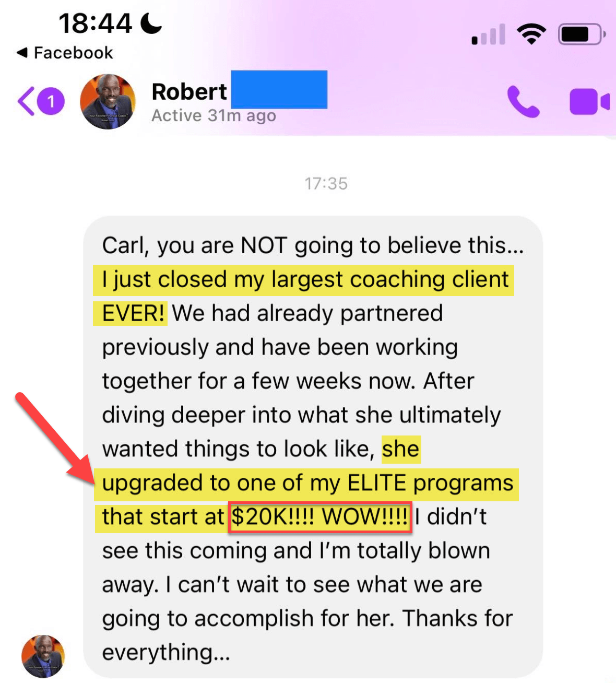Tap the 17:35 message timestamp
Screen dimensions: 616x683
click(x=326, y=184)
